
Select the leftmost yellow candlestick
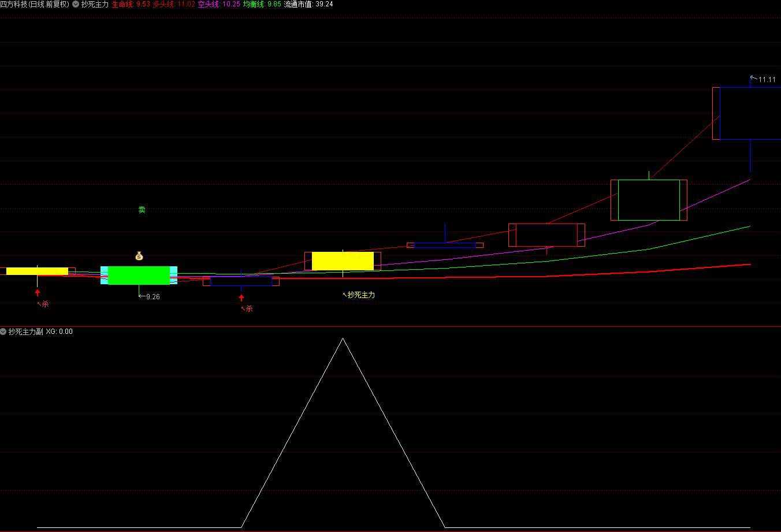[38, 271]
